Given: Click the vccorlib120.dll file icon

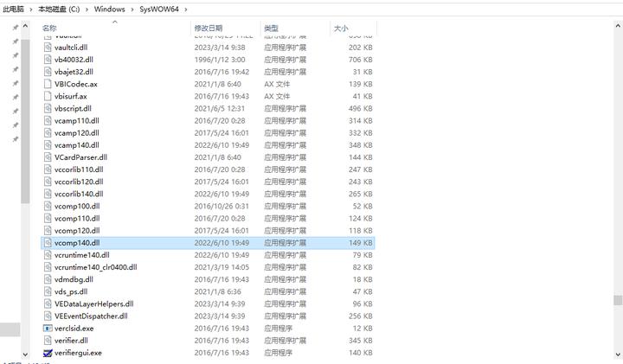Looking at the screenshot, I should click(48, 182).
